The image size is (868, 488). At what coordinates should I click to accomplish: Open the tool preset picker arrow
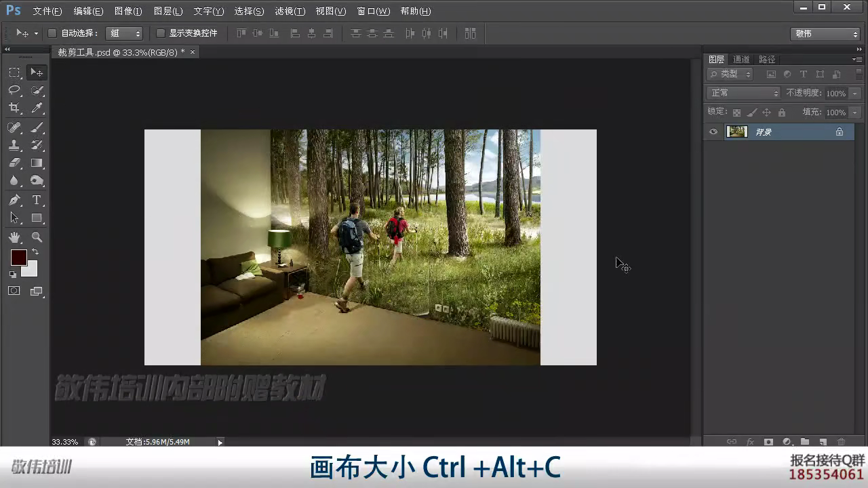click(x=36, y=33)
